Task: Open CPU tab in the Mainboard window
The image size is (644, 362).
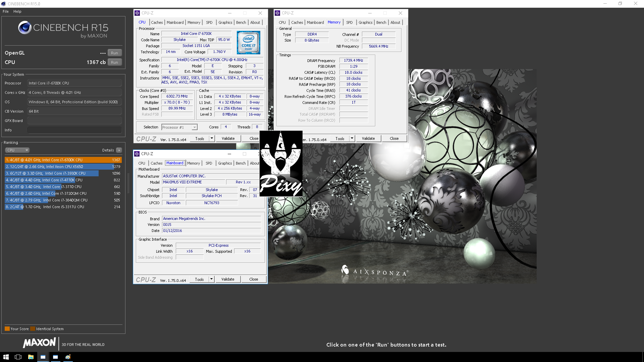Action: click(142, 163)
